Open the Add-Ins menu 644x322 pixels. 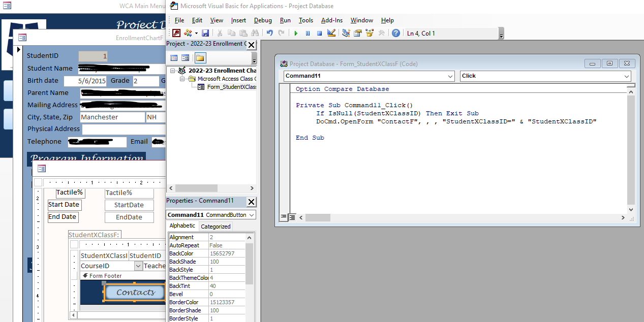tap(332, 20)
